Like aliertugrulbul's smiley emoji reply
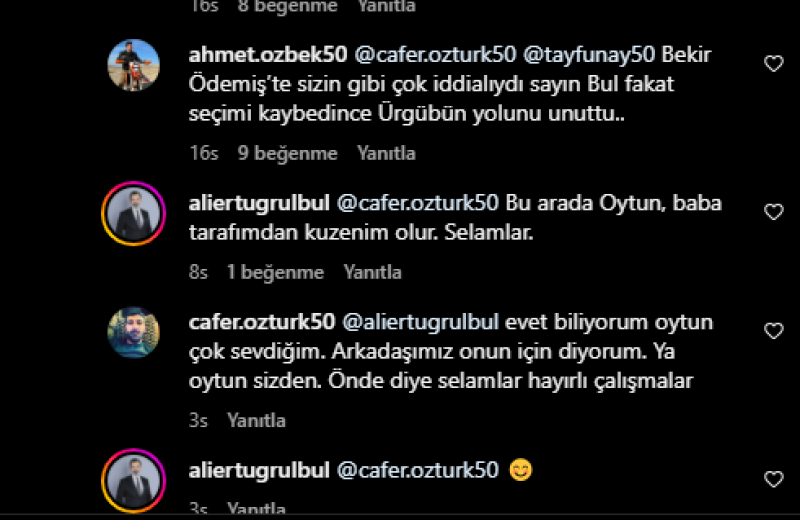The height and width of the screenshot is (520, 800). click(x=773, y=479)
